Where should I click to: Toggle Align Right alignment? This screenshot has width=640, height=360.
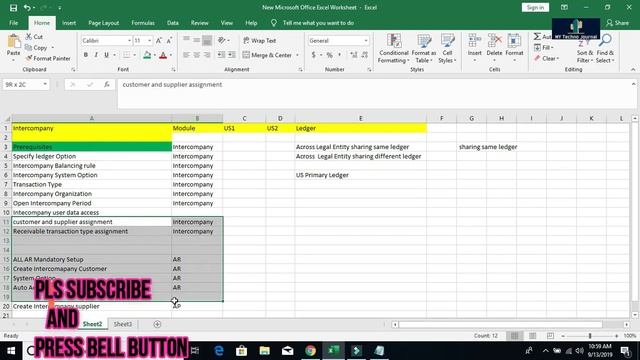coord(207,55)
